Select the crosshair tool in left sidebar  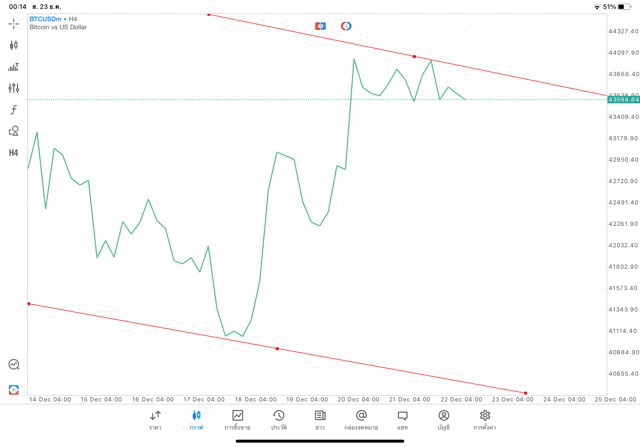13,24
